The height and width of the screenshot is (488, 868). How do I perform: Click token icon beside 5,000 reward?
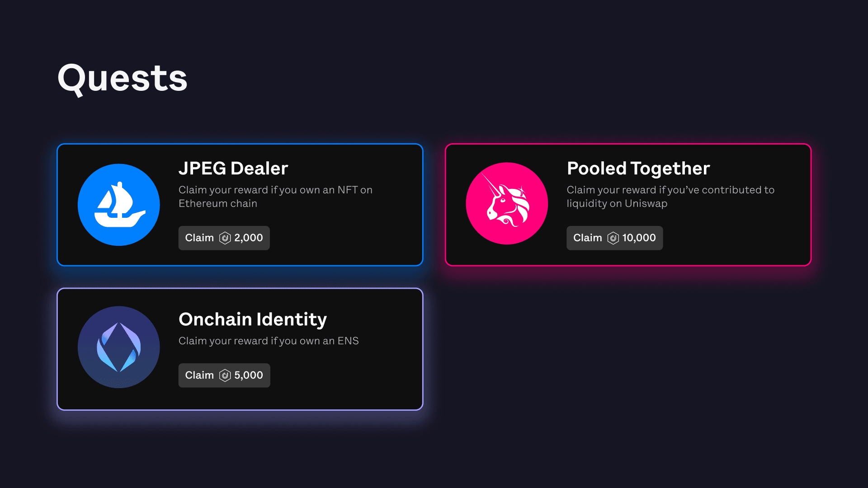click(225, 375)
